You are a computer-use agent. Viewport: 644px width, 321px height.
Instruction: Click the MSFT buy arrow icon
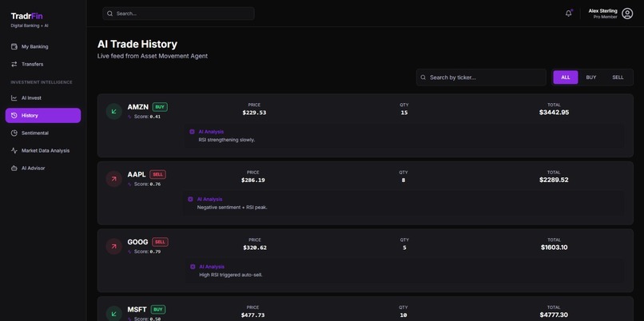tap(113, 314)
